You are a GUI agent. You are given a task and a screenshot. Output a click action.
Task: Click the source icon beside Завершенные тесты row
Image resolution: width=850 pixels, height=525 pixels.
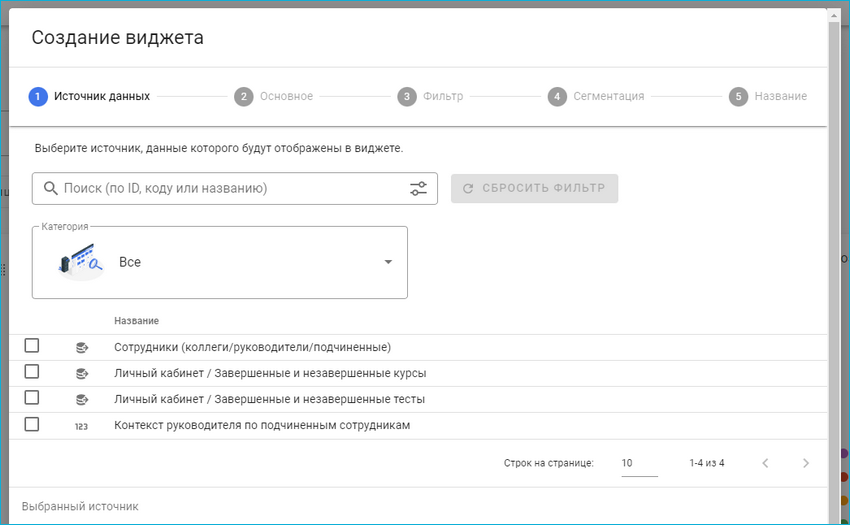(82, 399)
